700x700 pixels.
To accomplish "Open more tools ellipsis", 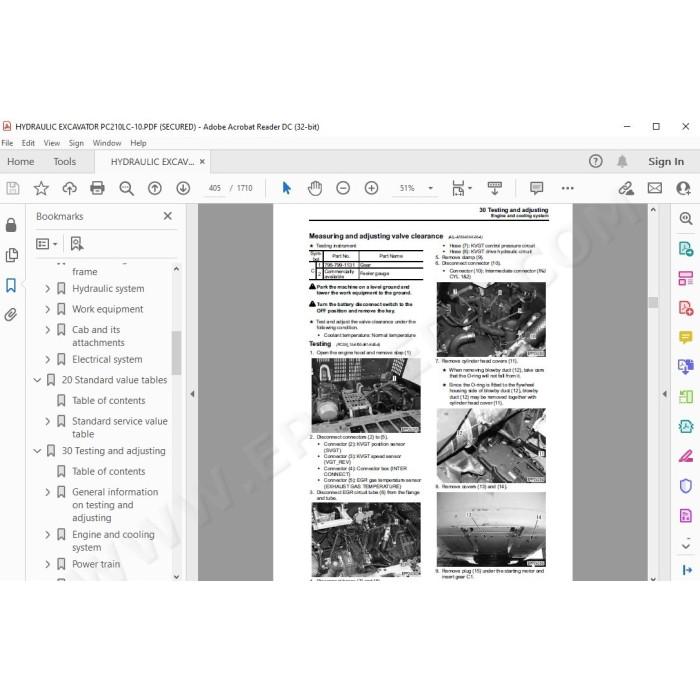I will tap(567, 188).
